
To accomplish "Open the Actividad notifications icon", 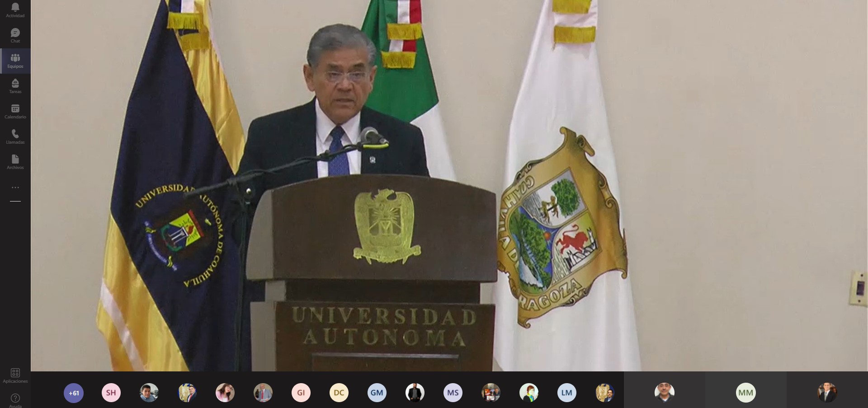I will click(15, 10).
